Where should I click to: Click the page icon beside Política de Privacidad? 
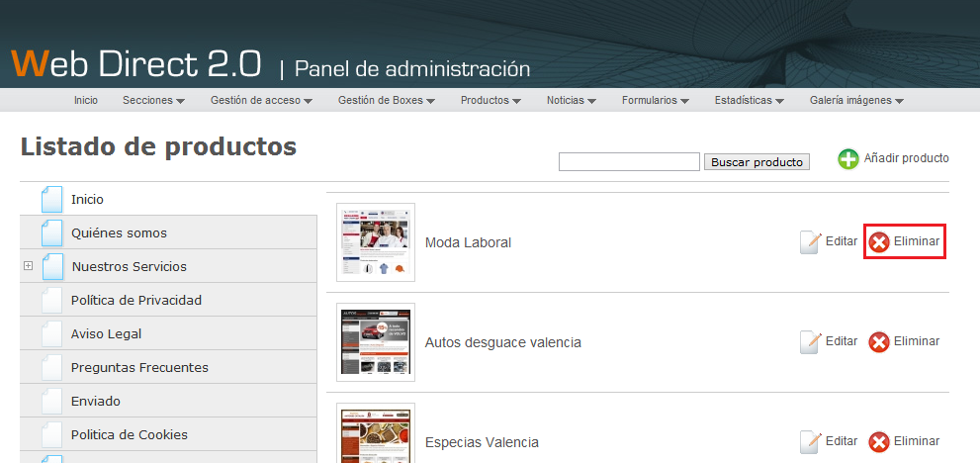click(x=51, y=301)
